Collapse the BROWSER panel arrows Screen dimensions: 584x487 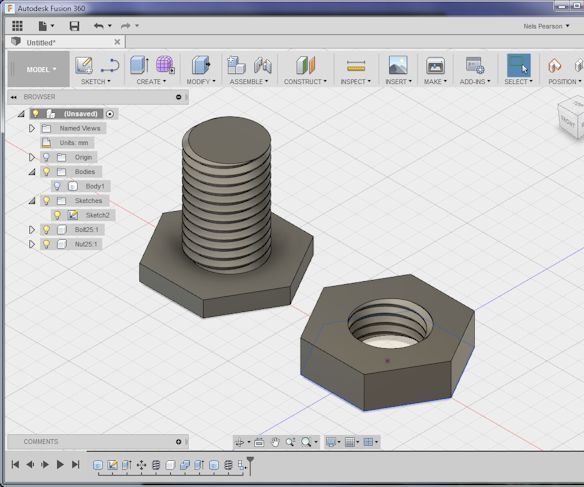point(14,97)
